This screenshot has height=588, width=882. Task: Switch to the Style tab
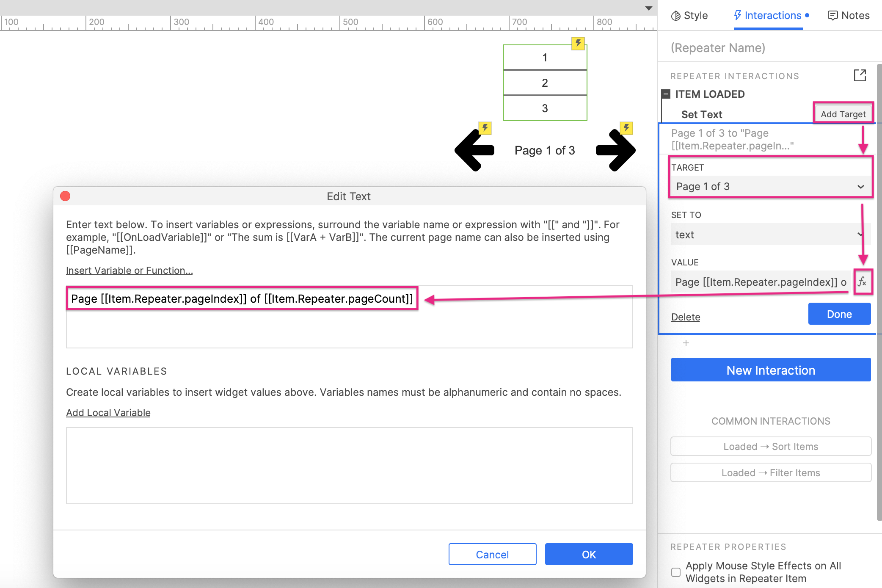(x=689, y=16)
